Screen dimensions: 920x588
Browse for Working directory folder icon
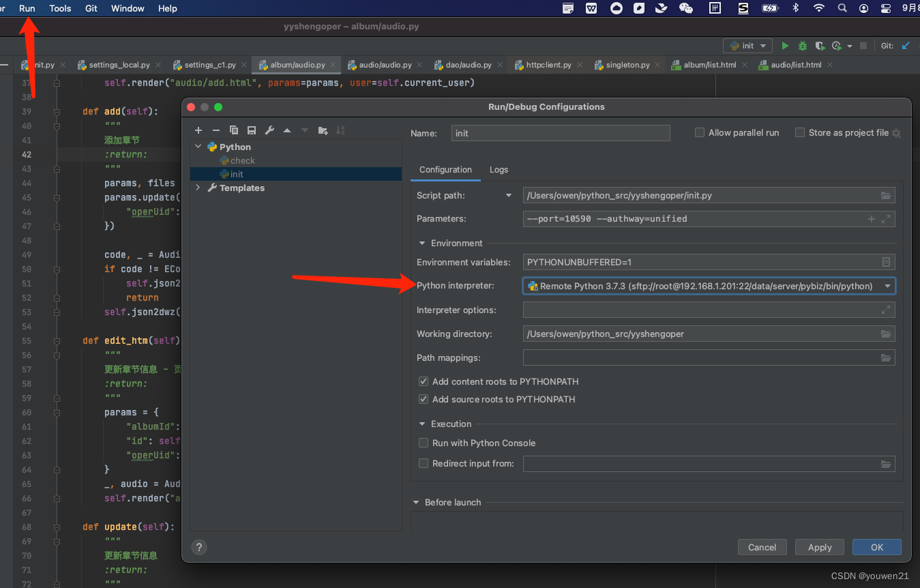[886, 334]
